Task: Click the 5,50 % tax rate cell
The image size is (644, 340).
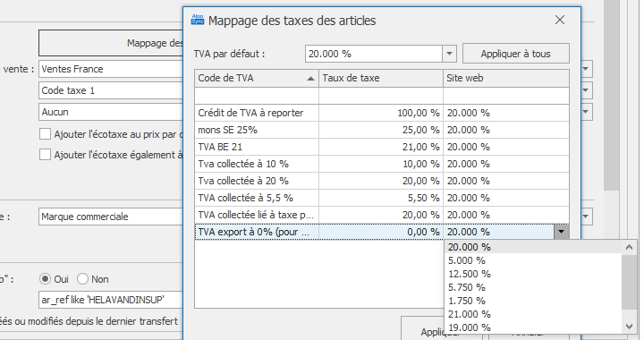Action: (381, 198)
